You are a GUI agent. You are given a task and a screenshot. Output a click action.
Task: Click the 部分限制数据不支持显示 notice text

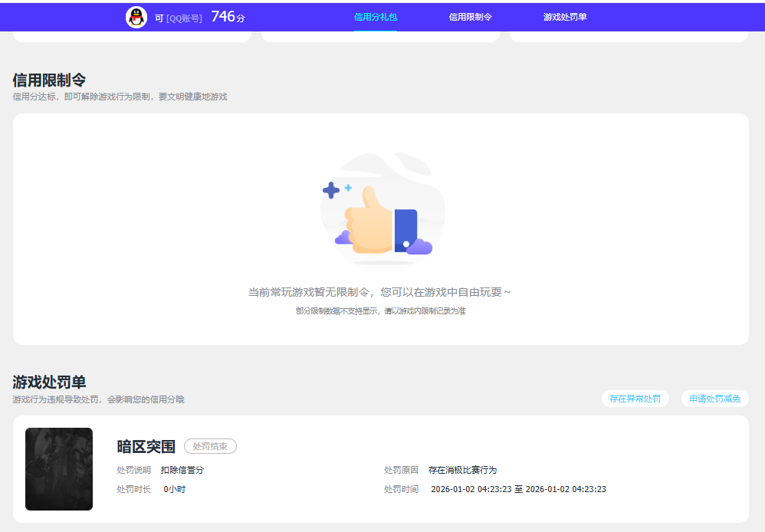tap(382, 313)
